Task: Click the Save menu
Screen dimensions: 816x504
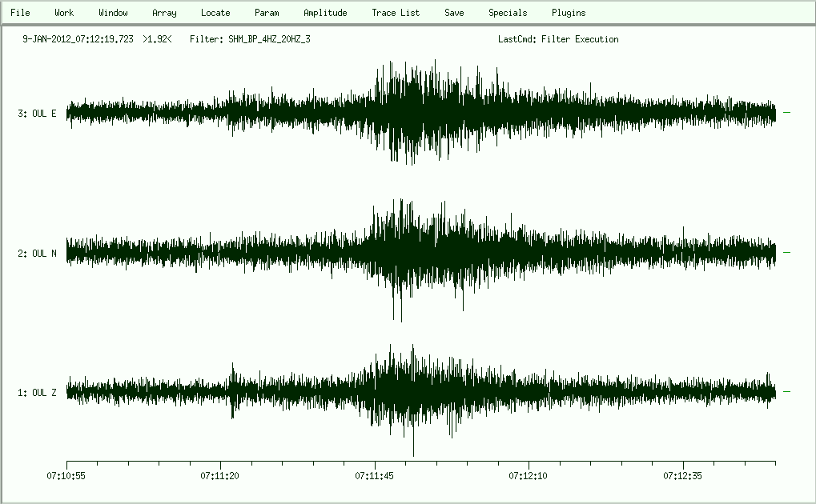Action: (x=454, y=13)
